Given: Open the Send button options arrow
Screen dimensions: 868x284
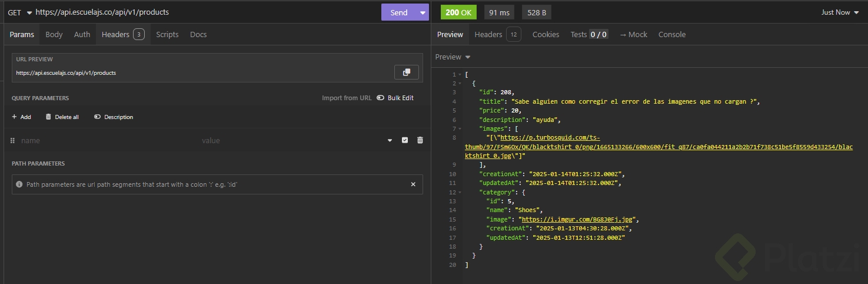Looking at the screenshot, I should tap(422, 12).
